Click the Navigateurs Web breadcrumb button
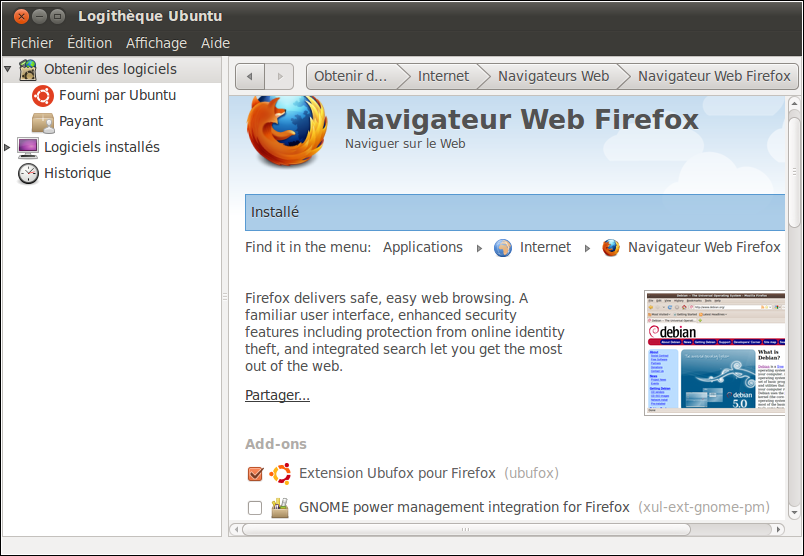The width and height of the screenshot is (804, 556). 553,76
